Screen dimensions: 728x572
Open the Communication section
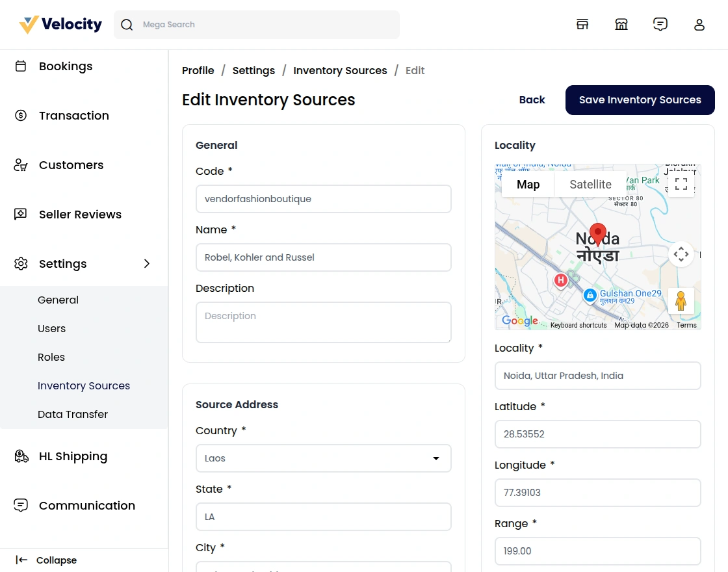pyautogui.click(x=87, y=505)
